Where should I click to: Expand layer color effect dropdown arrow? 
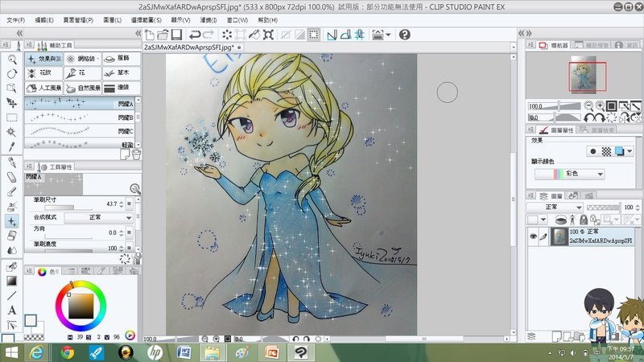(x=630, y=151)
